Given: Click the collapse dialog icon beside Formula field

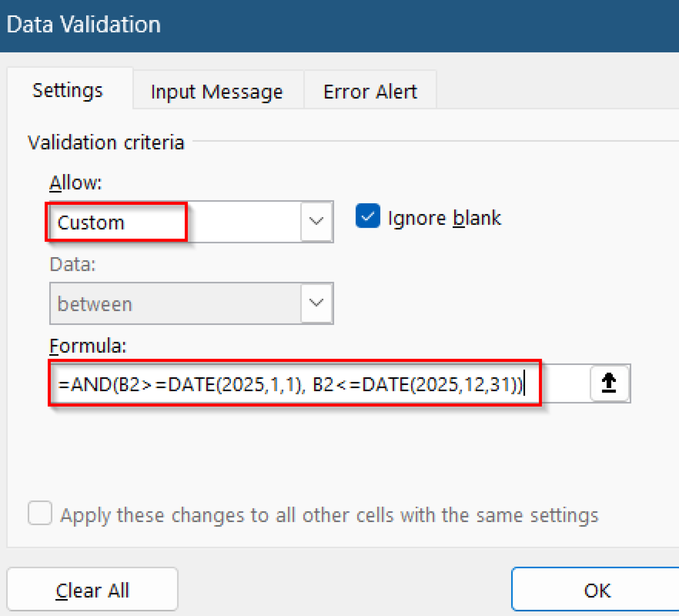Looking at the screenshot, I should (610, 383).
